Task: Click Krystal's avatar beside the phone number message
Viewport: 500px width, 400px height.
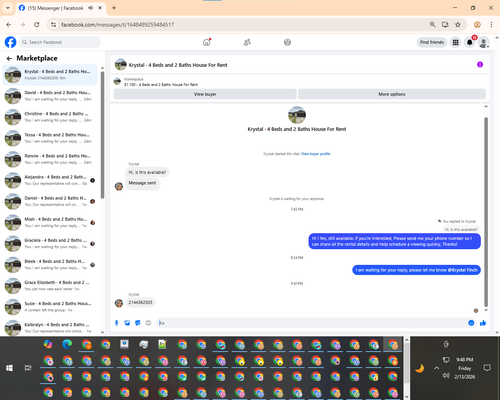Action: pos(119,303)
